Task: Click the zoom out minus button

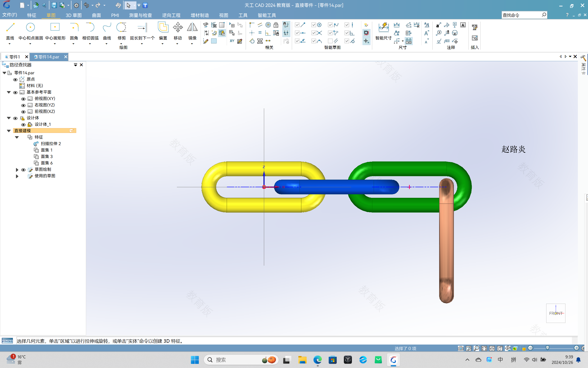Action: (531, 348)
